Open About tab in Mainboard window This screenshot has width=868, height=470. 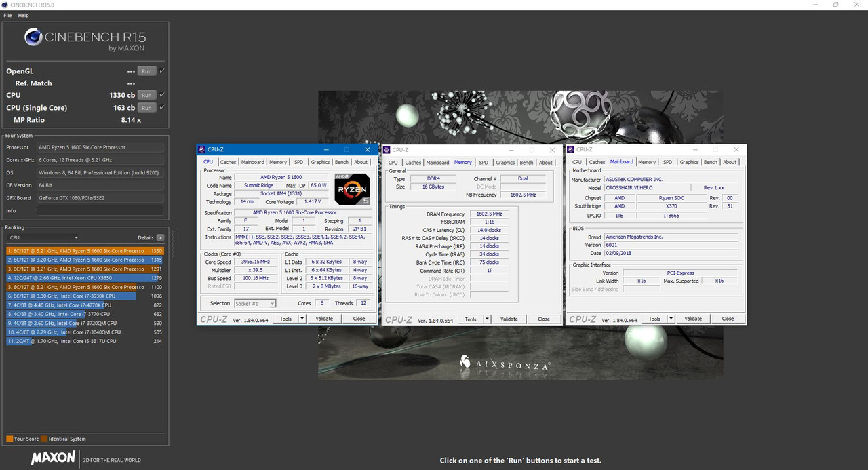[730, 162]
